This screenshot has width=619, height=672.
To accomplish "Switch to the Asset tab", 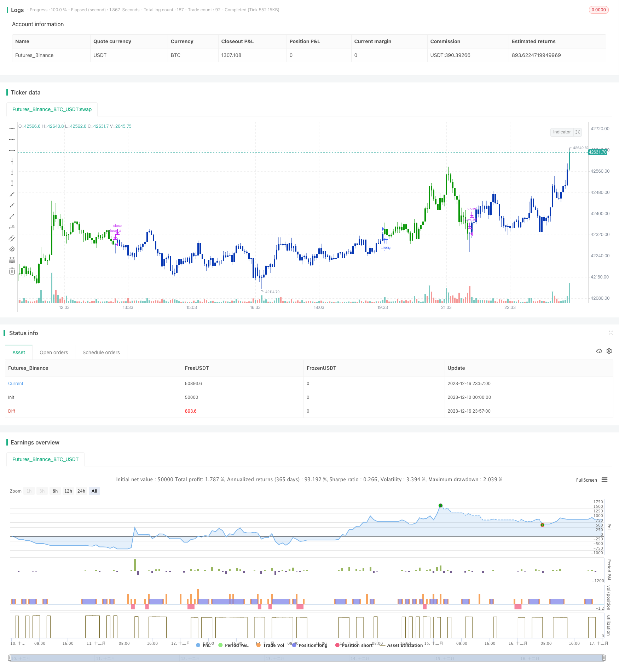I will coord(19,352).
